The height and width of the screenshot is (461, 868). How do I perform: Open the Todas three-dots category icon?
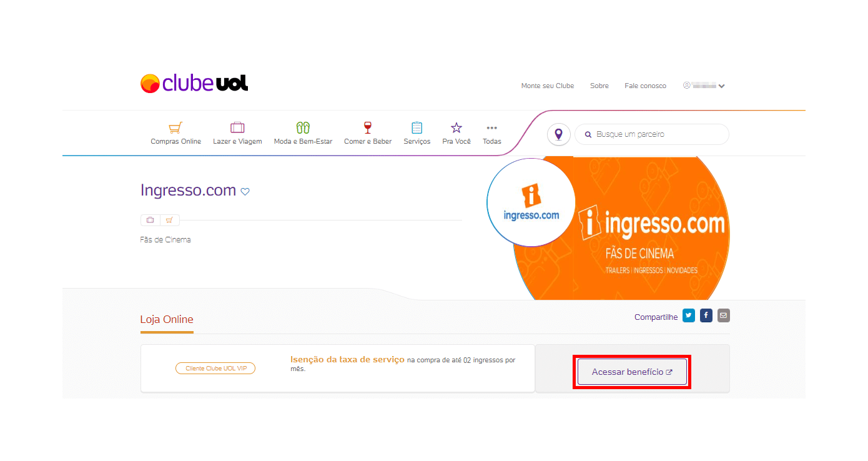pos(492,128)
